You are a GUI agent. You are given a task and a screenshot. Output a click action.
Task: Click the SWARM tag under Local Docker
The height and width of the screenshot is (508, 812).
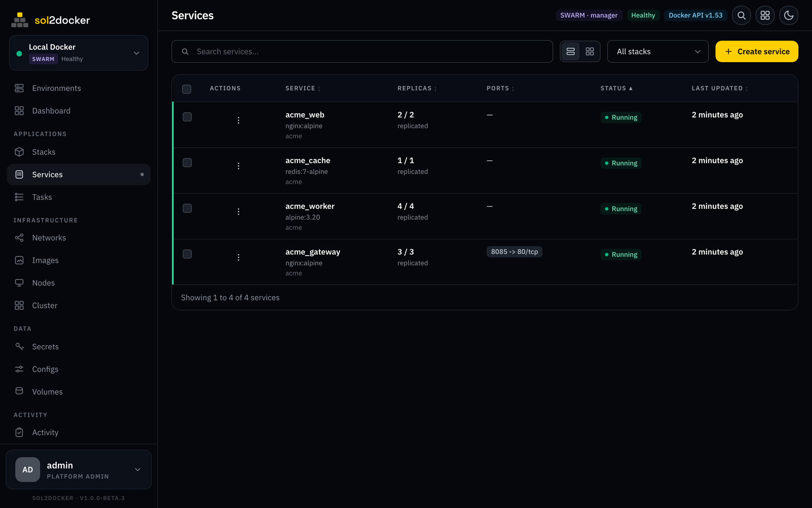click(43, 59)
